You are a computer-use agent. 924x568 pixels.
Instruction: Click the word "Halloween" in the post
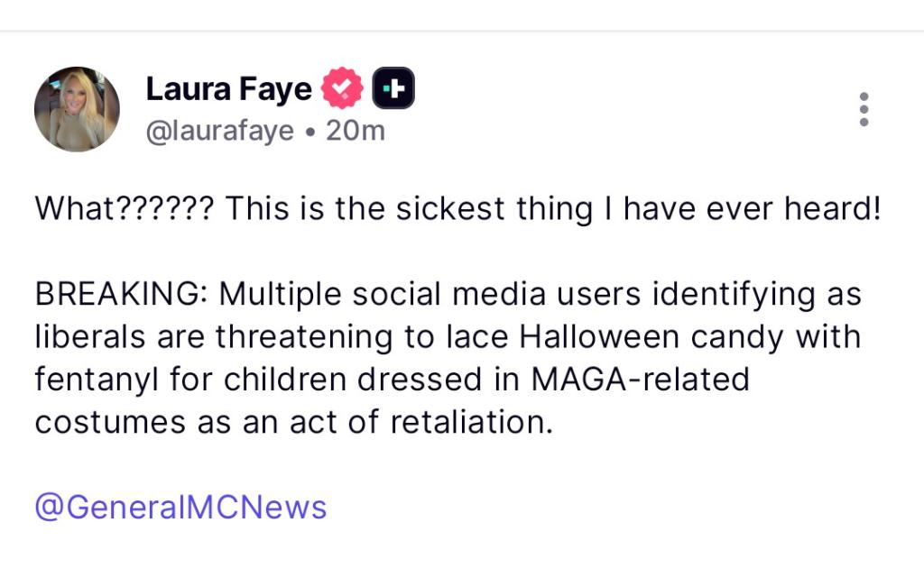tap(598, 337)
